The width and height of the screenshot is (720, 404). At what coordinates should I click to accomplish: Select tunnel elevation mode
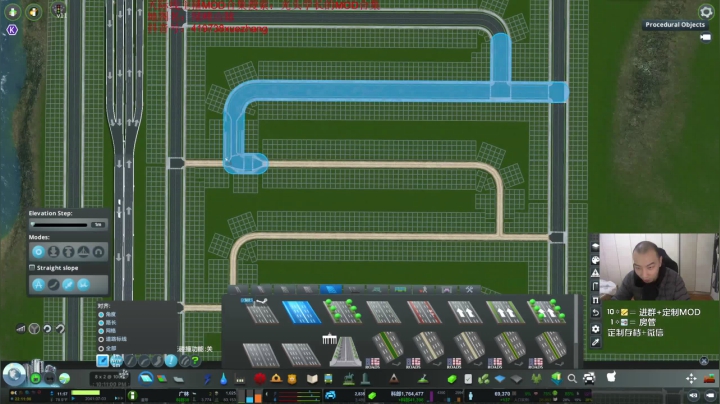[x=98, y=252]
